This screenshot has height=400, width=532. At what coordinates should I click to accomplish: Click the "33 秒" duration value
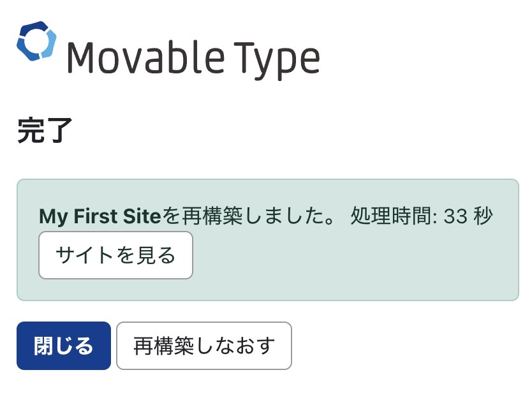click(x=468, y=217)
